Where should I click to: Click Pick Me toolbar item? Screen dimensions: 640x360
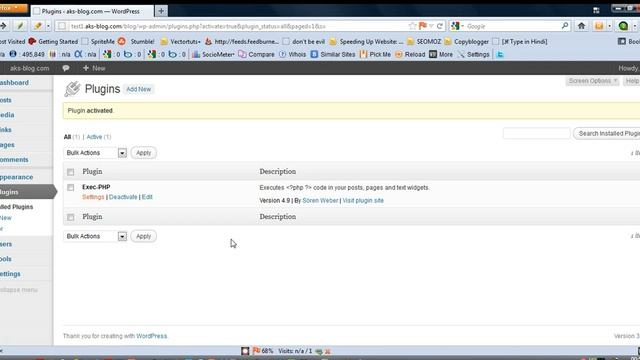[x=375, y=54]
